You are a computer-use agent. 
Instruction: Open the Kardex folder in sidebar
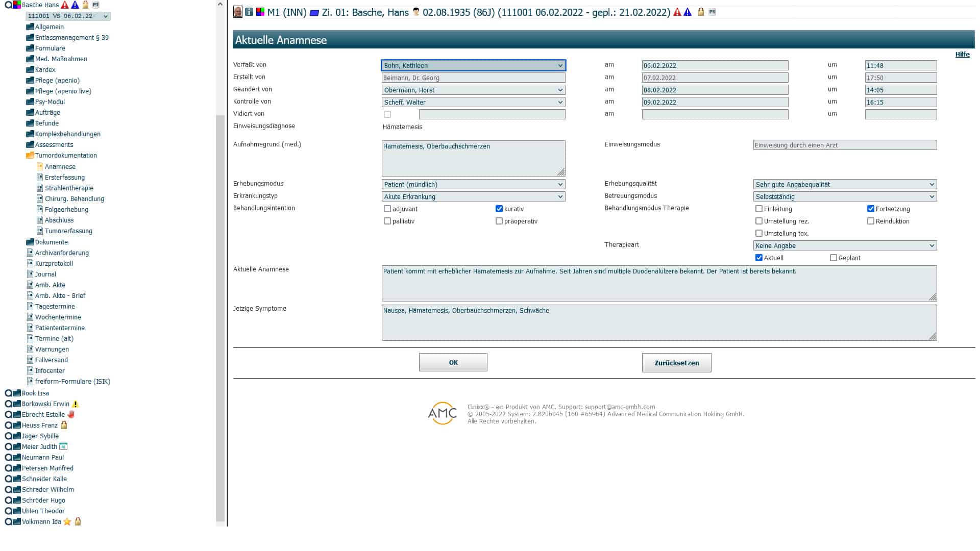45,70
